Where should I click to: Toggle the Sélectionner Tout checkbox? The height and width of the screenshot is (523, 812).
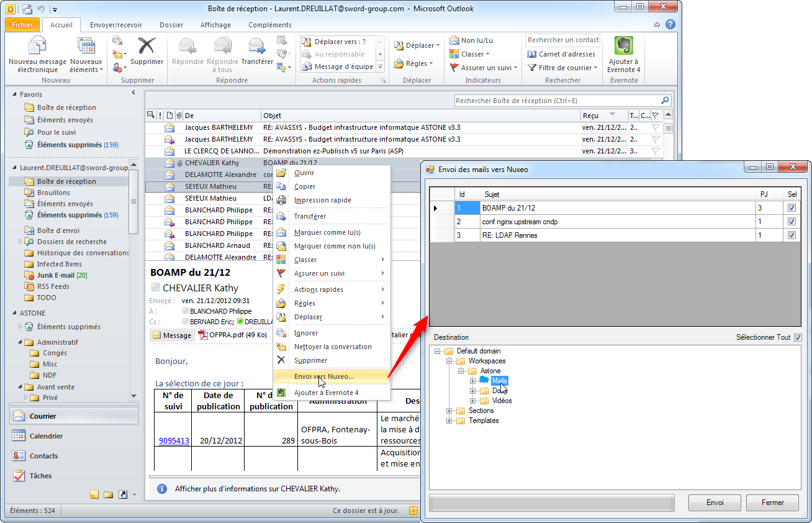click(798, 337)
